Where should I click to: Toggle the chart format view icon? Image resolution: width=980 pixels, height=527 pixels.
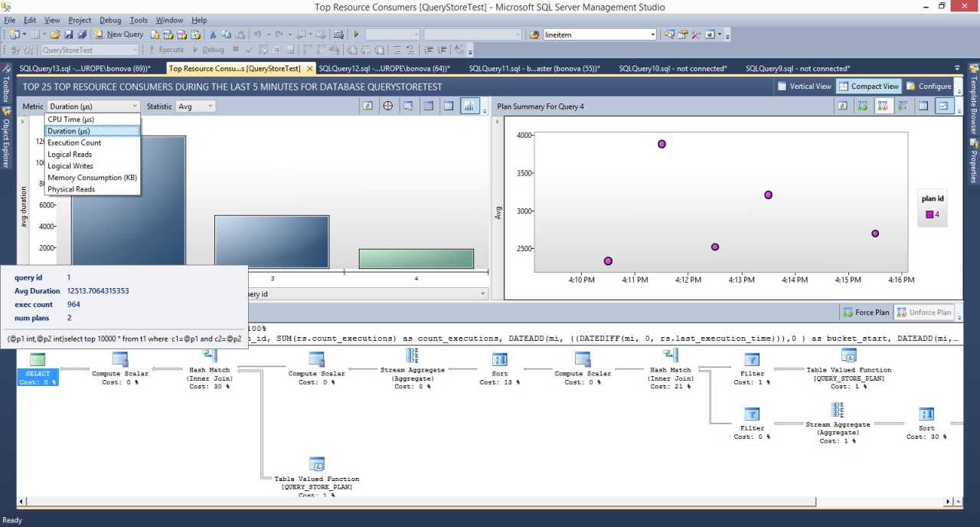point(469,106)
